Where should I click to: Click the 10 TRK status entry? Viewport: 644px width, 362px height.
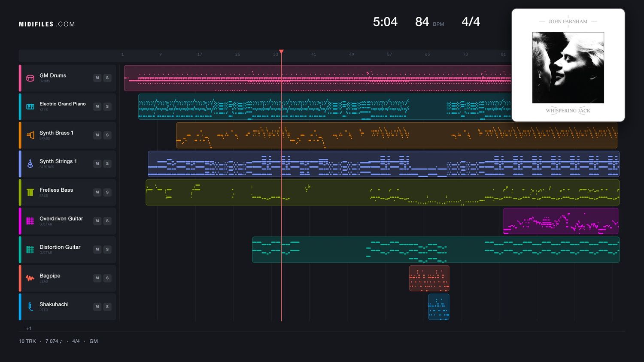tap(27, 341)
